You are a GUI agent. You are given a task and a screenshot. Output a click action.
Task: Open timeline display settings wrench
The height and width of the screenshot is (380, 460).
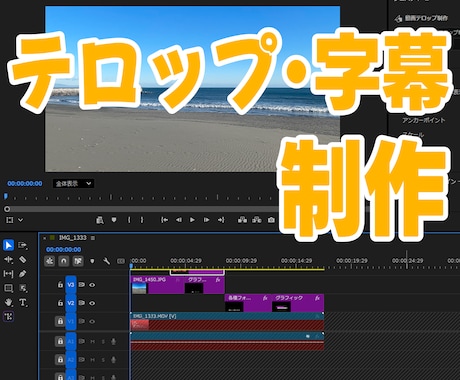106,261
